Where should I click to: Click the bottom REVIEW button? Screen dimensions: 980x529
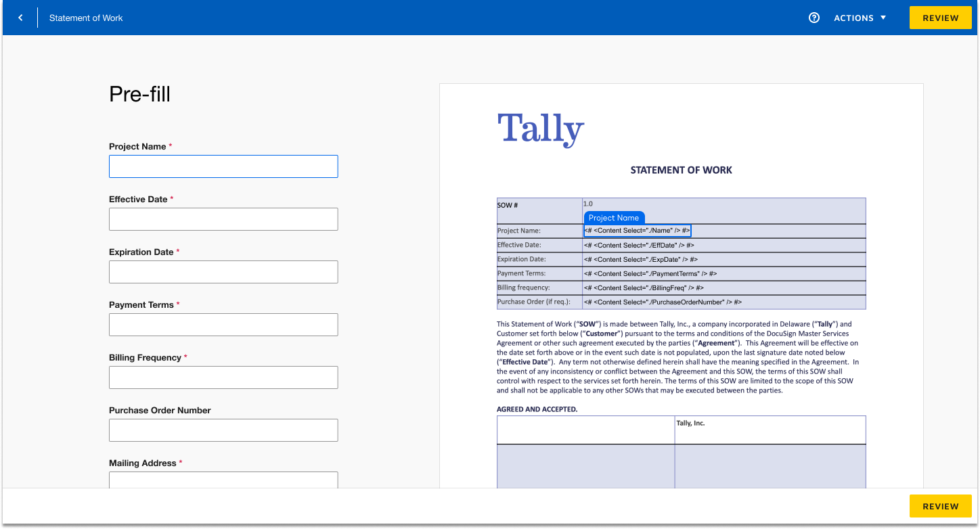click(941, 506)
